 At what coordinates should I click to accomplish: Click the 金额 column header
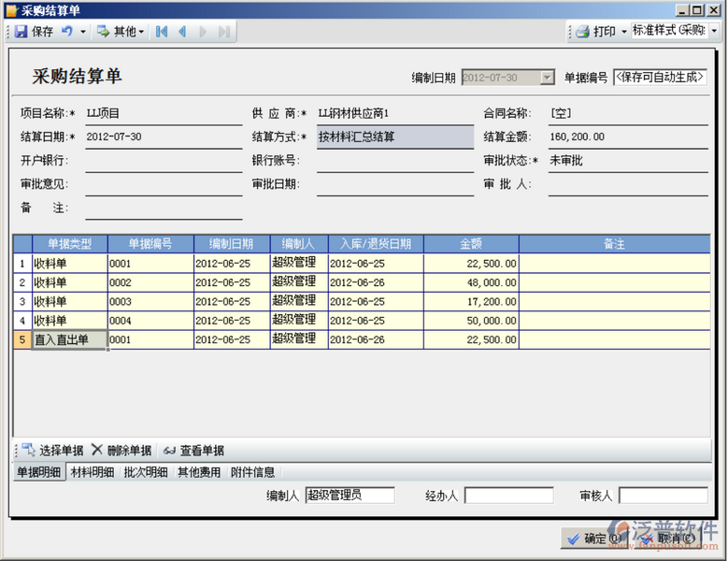[471, 244]
